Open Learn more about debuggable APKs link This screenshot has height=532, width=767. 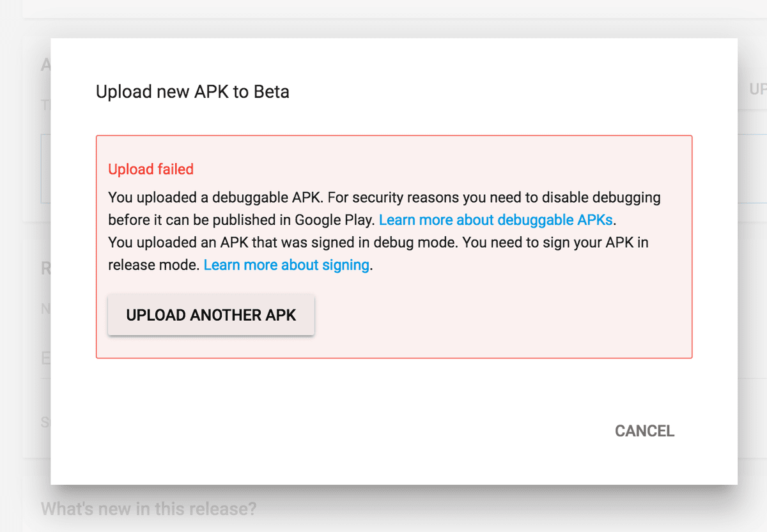pos(495,220)
